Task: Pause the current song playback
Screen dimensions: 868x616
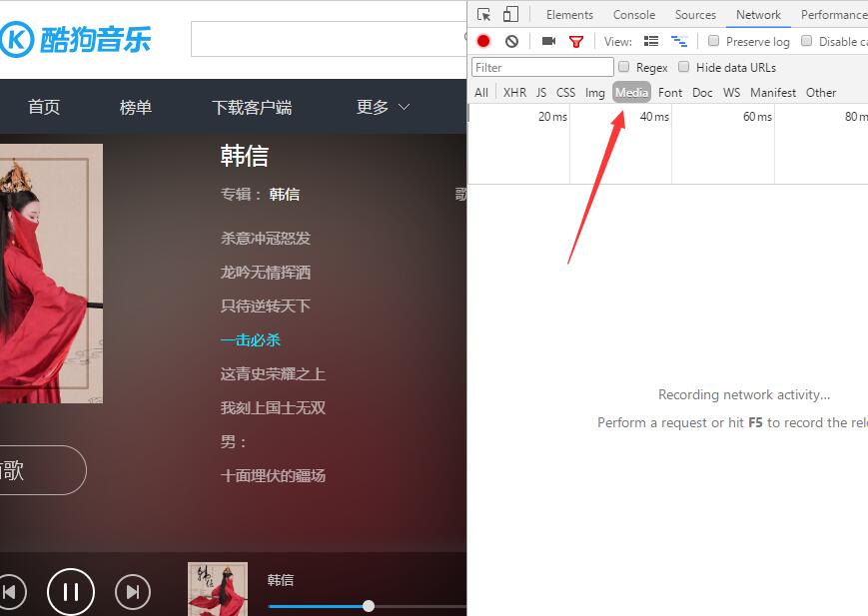Action: tap(71, 591)
